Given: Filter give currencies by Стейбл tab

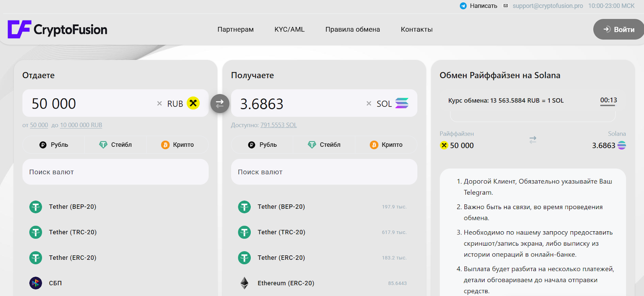Looking at the screenshot, I should pos(116,145).
